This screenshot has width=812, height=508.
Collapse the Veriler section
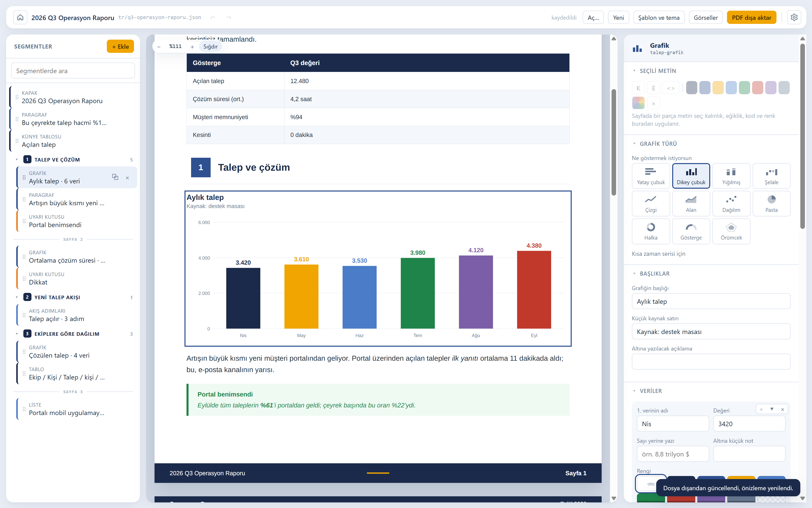click(634, 391)
